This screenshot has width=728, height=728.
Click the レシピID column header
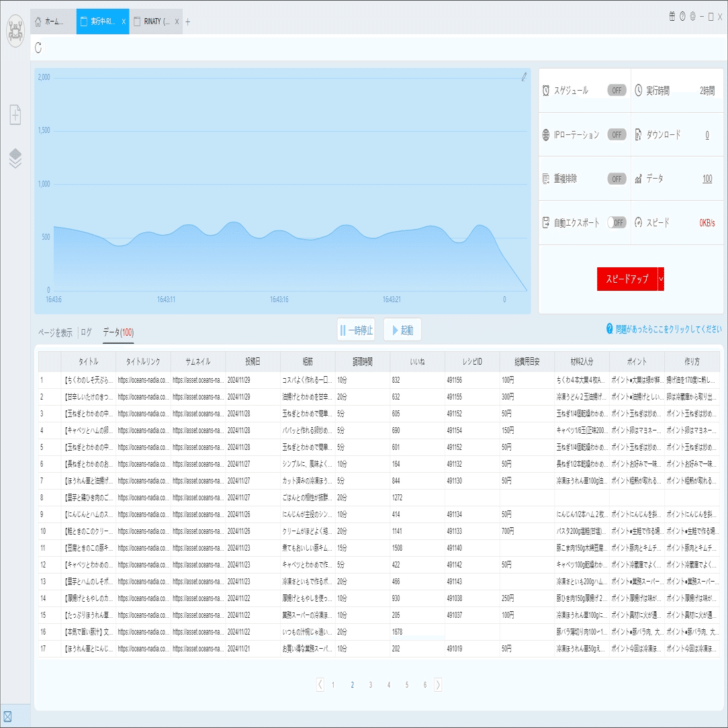[472, 362]
